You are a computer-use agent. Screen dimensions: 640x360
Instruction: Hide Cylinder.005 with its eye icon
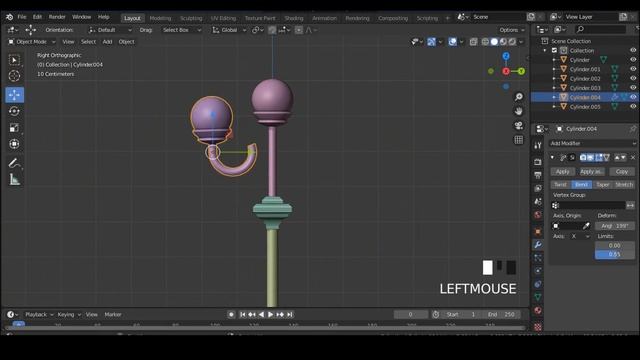click(633, 107)
